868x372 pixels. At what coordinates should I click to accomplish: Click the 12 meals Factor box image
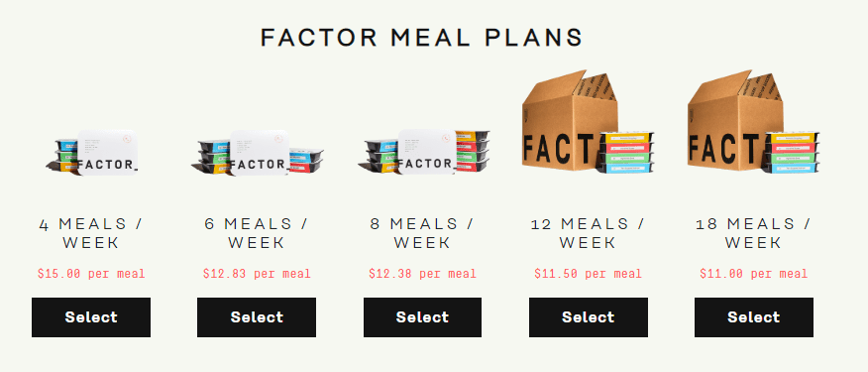click(x=588, y=122)
